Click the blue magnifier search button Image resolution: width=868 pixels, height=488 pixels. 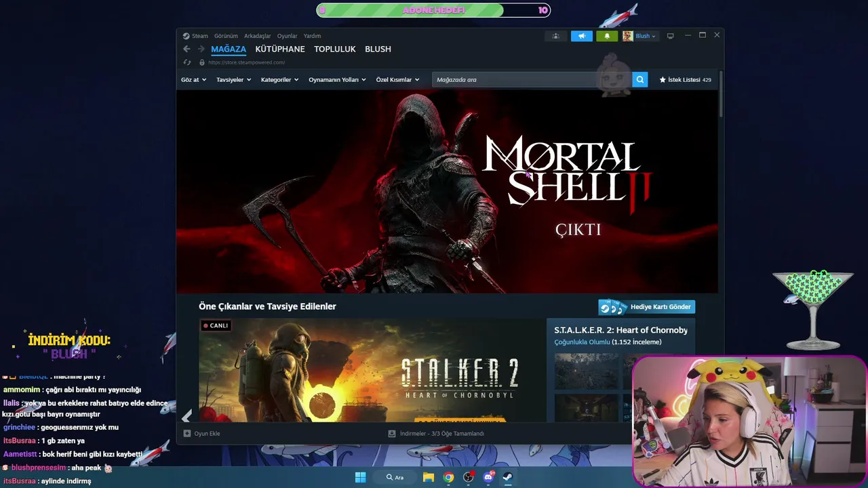pos(640,79)
